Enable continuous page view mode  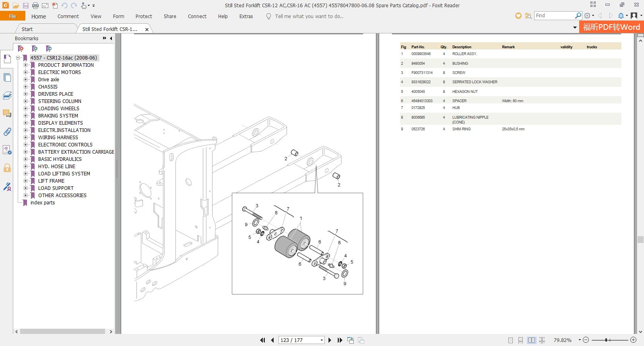click(521, 340)
